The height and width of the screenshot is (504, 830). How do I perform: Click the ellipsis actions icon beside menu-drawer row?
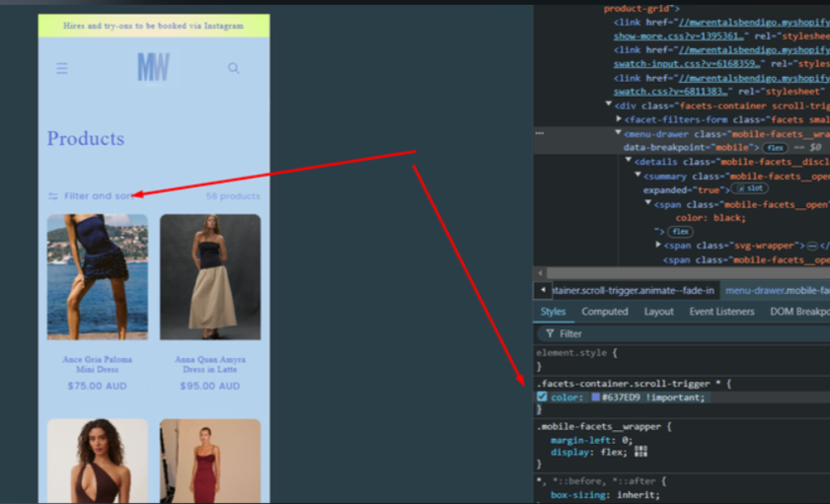coord(540,133)
